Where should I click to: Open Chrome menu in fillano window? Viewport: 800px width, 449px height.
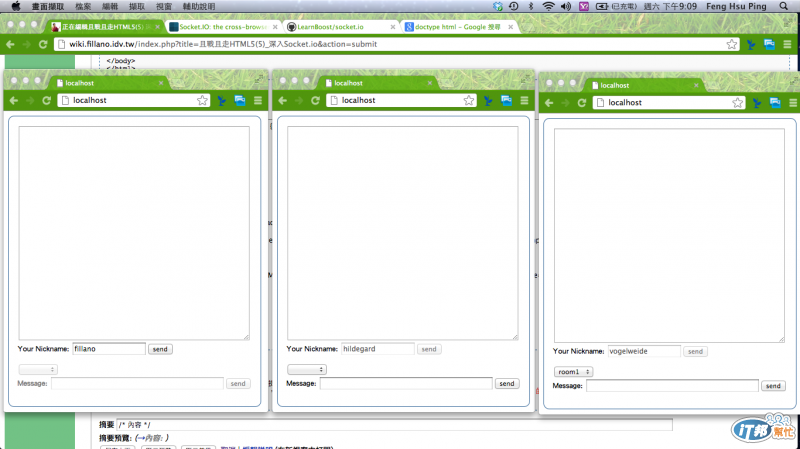coord(258,101)
